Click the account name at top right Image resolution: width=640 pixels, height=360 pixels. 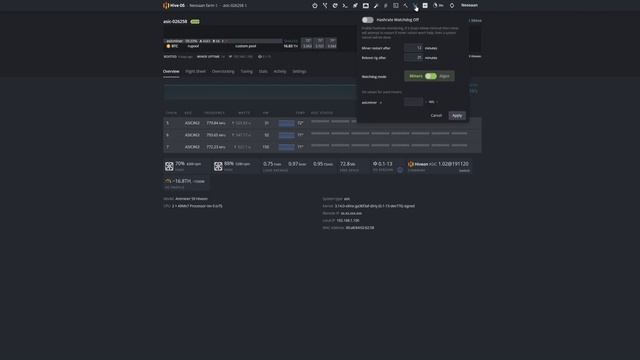(469, 5)
